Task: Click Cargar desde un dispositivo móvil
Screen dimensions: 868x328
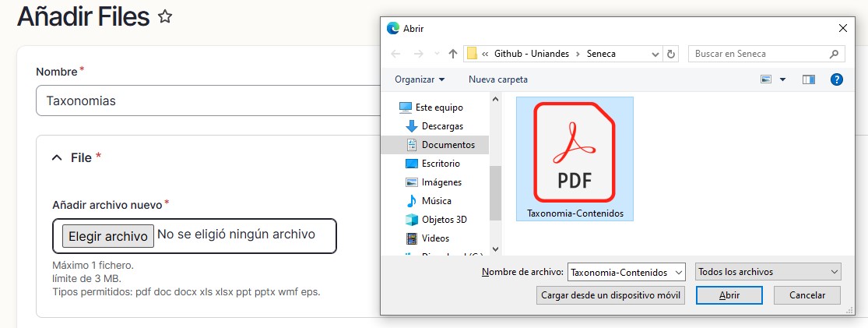Action: click(611, 295)
